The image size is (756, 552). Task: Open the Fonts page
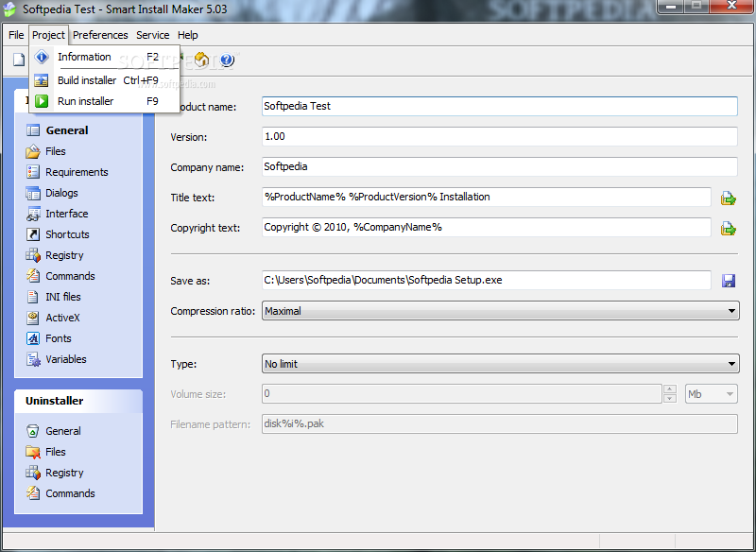click(59, 338)
